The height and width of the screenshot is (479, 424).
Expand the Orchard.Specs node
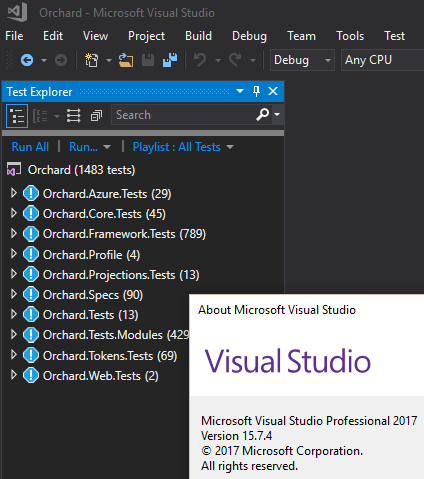tap(14, 294)
